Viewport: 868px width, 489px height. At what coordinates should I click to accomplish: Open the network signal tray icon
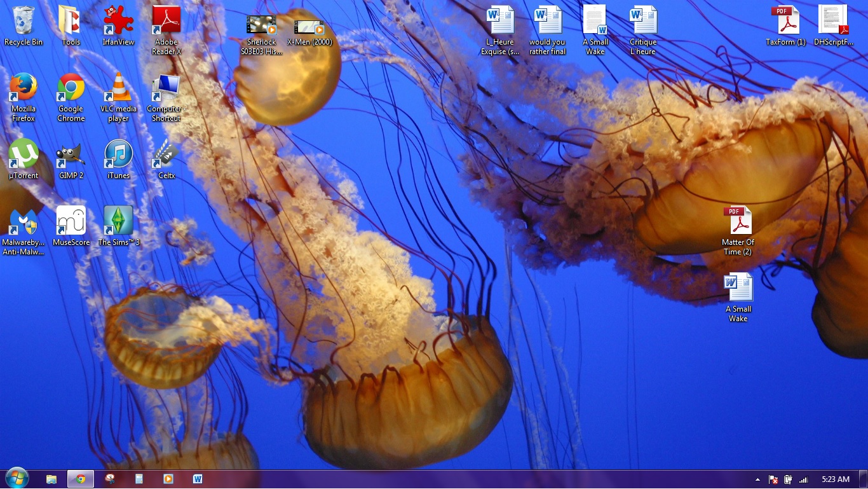803,479
